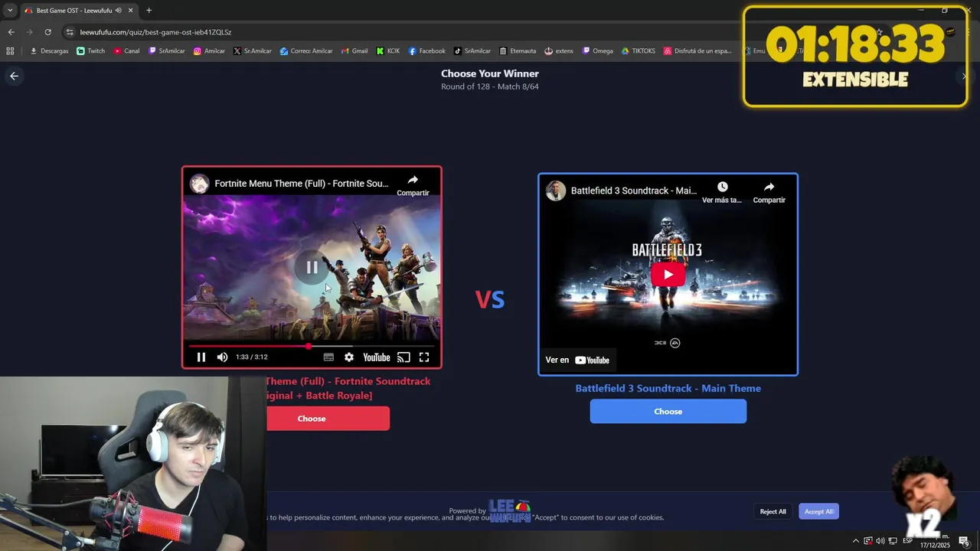Open the Eternauta bookmark
Viewport: 980px width, 551px height.
click(518, 51)
